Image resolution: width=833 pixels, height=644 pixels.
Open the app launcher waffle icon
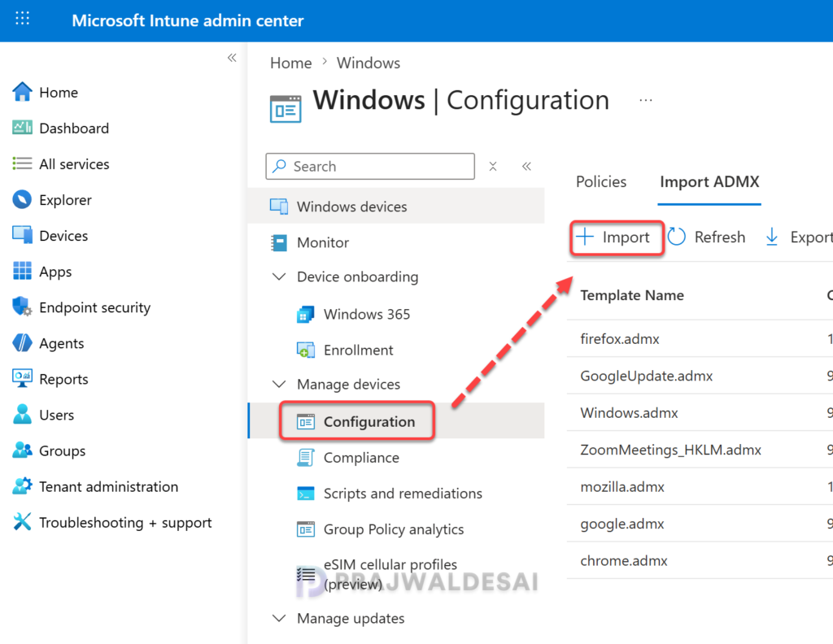coord(22,20)
